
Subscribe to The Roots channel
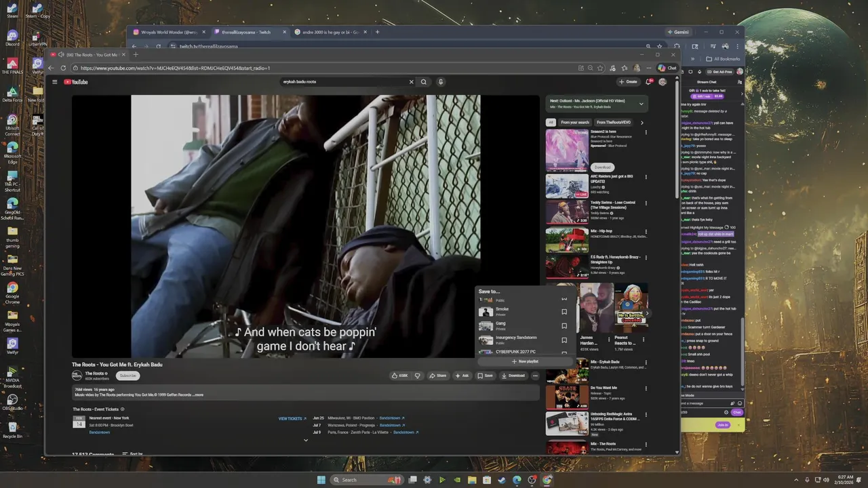tap(127, 375)
